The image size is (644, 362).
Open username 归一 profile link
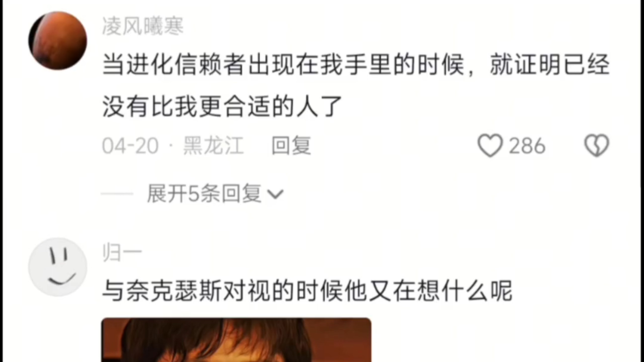click(122, 253)
